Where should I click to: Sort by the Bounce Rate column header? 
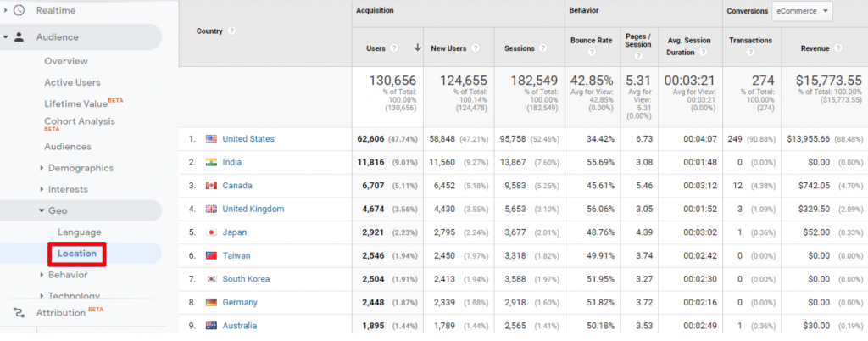(x=591, y=41)
